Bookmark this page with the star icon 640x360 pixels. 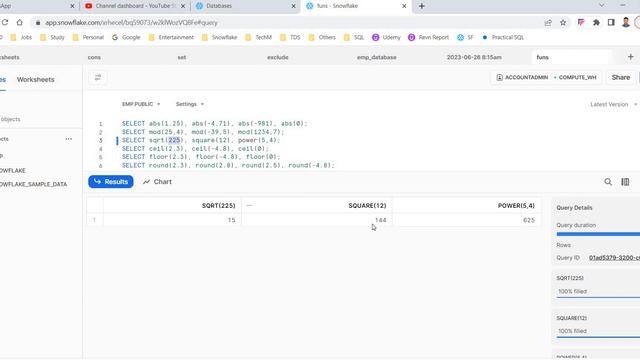click(563, 22)
